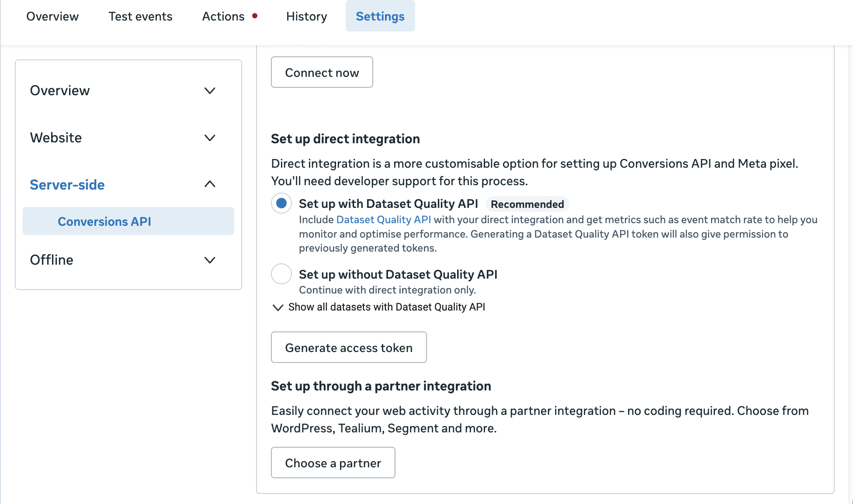Click the Server-side sidebar heading
This screenshot has height=504, width=853.
coord(67,185)
